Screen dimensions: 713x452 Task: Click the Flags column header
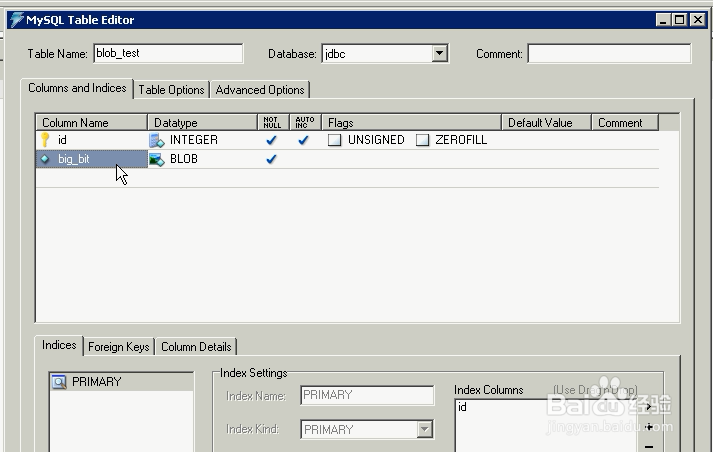[x=412, y=123]
